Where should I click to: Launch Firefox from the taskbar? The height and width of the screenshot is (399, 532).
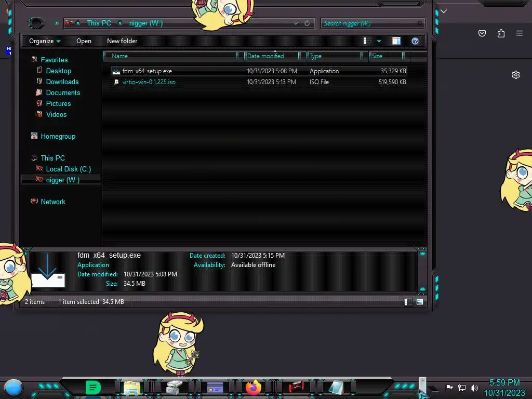coord(254,388)
